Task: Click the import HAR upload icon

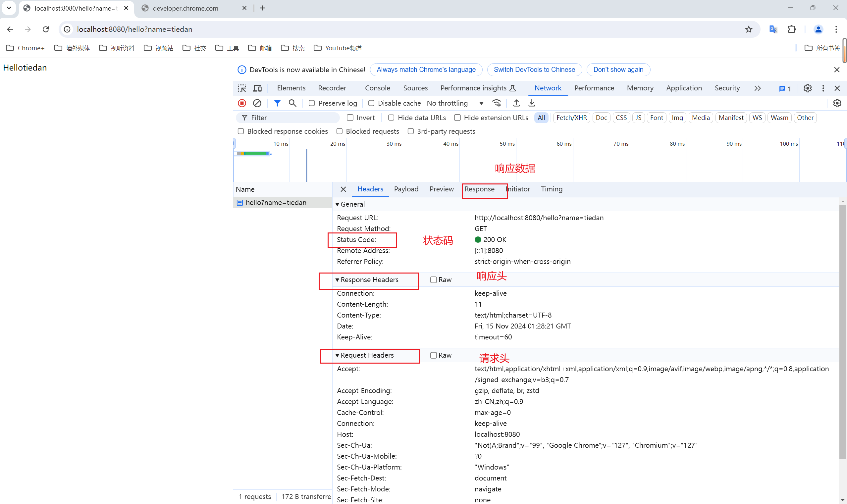Action: click(x=516, y=103)
